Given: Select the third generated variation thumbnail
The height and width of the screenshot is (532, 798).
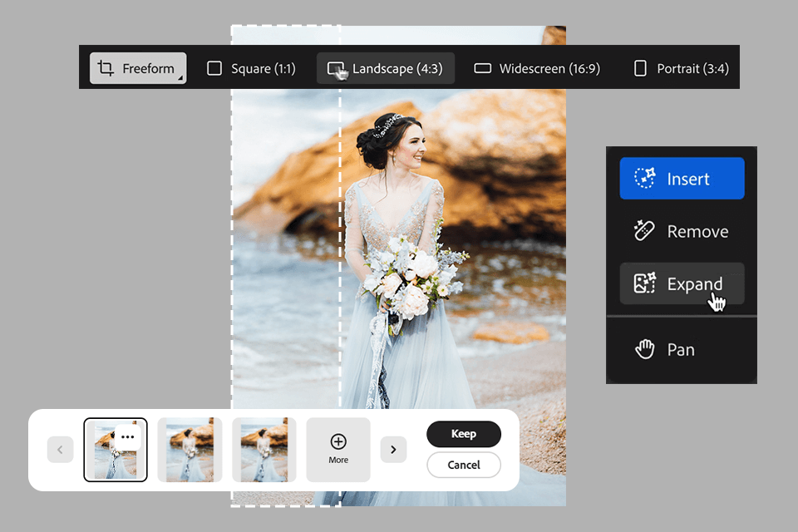Looking at the screenshot, I should point(264,450).
